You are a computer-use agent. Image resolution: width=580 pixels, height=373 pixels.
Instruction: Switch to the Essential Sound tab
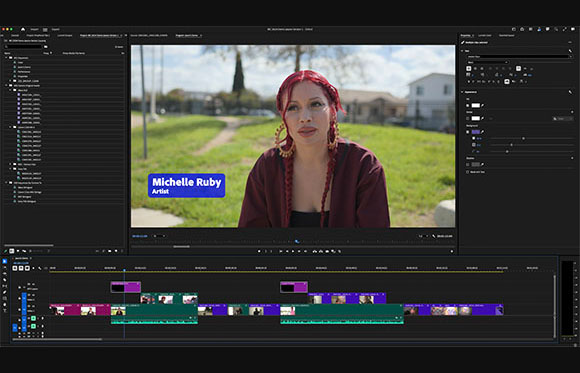pos(506,36)
